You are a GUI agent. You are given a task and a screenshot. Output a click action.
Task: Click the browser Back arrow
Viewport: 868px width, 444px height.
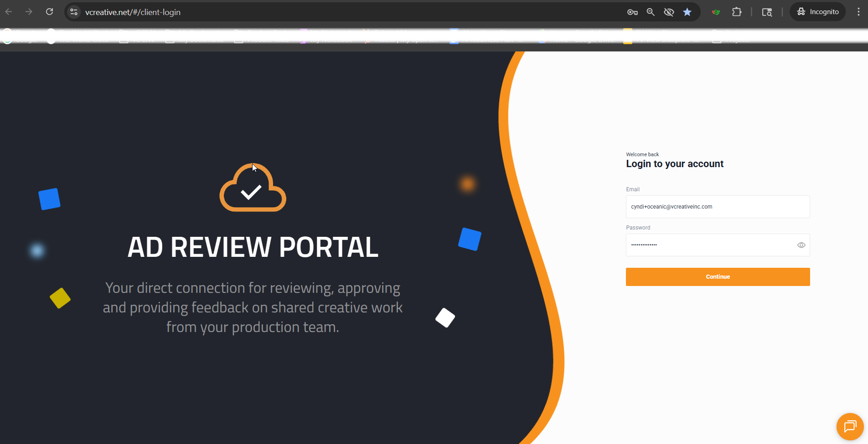(9, 12)
